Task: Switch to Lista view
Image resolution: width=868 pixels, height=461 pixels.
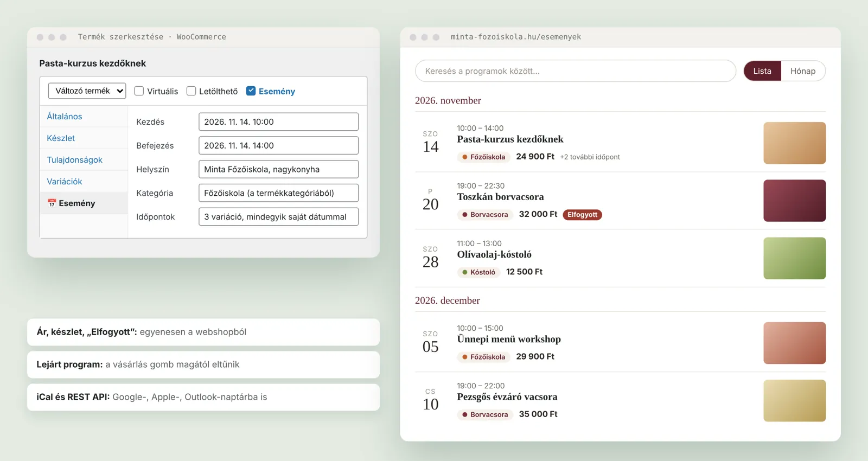Action: pos(762,71)
